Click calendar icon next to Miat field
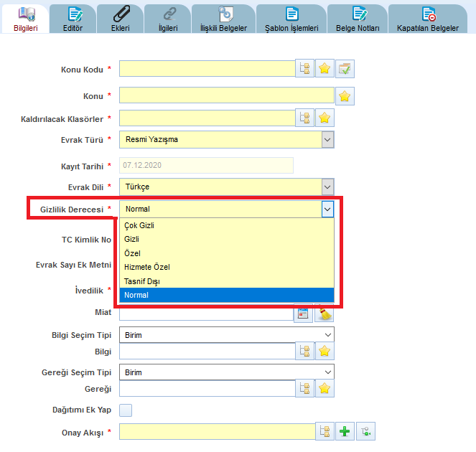This screenshot has width=476, height=452. [304, 314]
